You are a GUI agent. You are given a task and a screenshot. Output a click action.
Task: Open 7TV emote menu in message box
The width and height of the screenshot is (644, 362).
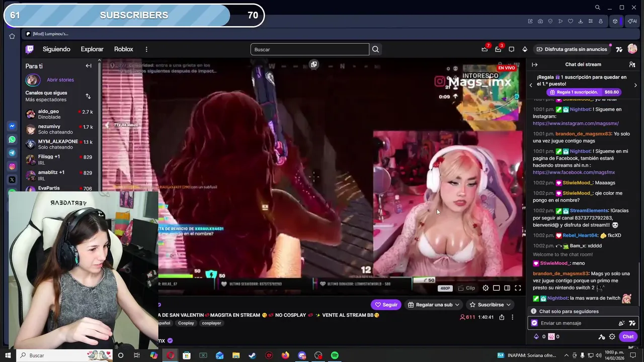[x=632, y=323]
